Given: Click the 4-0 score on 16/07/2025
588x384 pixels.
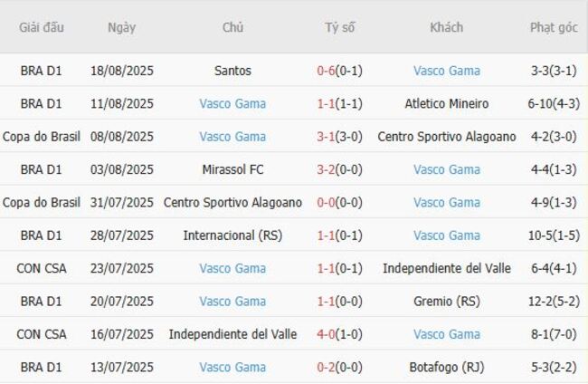Looking at the screenshot, I should 327,334.
